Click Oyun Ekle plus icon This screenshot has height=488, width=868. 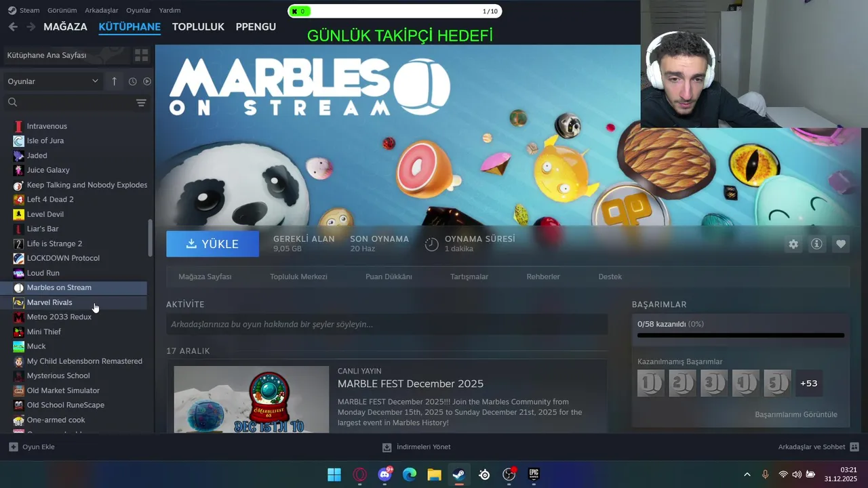13,447
